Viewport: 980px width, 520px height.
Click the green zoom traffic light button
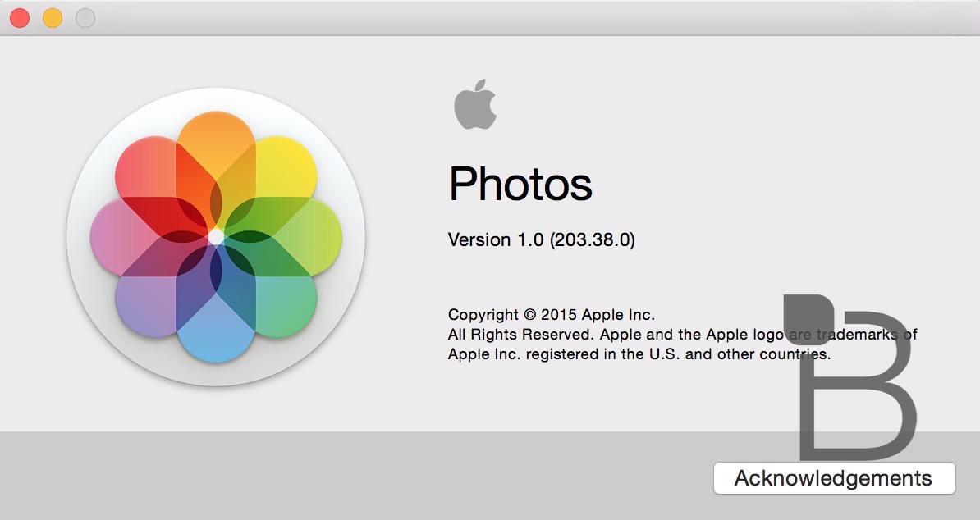pyautogui.click(x=85, y=17)
